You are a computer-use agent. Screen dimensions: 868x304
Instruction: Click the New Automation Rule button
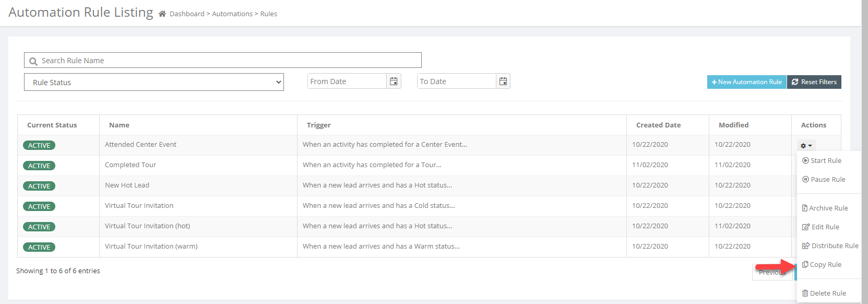coord(746,82)
